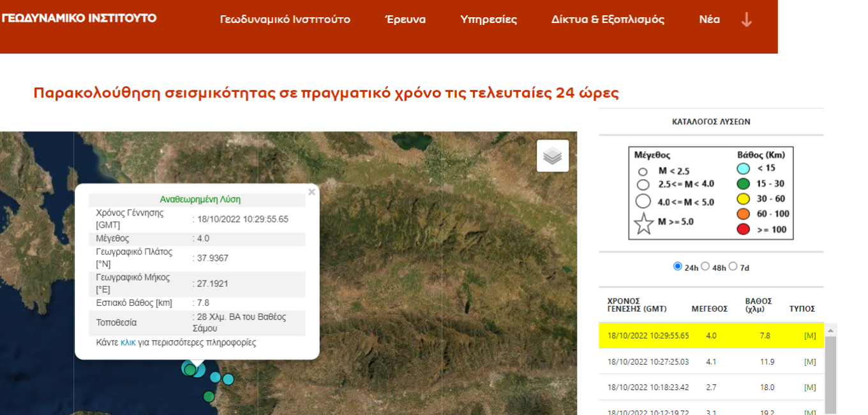Viewport: 868px width, 415px height.
Task: Follow the κλικ link for more information
Action: [128, 342]
